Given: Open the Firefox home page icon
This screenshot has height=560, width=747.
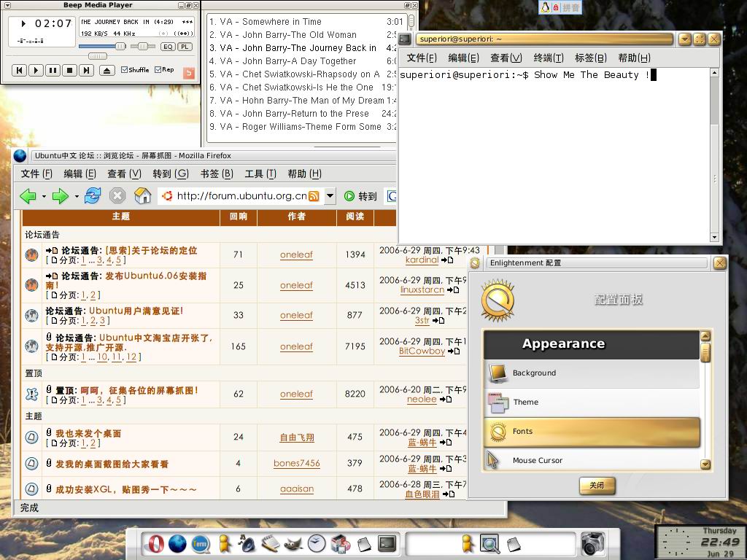Looking at the screenshot, I should click(x=142, y=195).
